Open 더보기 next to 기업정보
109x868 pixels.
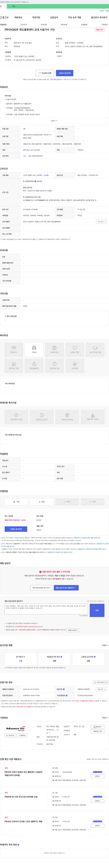coord(105,718)
